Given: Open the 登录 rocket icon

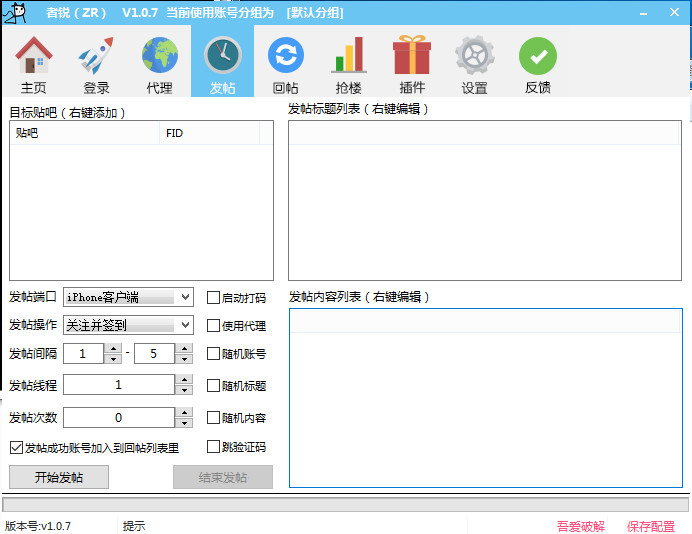Looking at the screenshot, I should pyautogui.click(x=96, y=64).
